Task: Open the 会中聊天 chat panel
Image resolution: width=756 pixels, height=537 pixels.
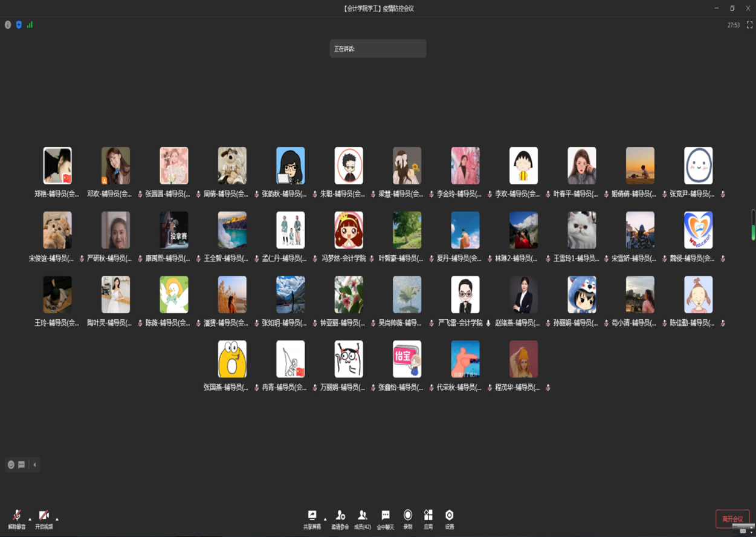Action: [386, 516]
